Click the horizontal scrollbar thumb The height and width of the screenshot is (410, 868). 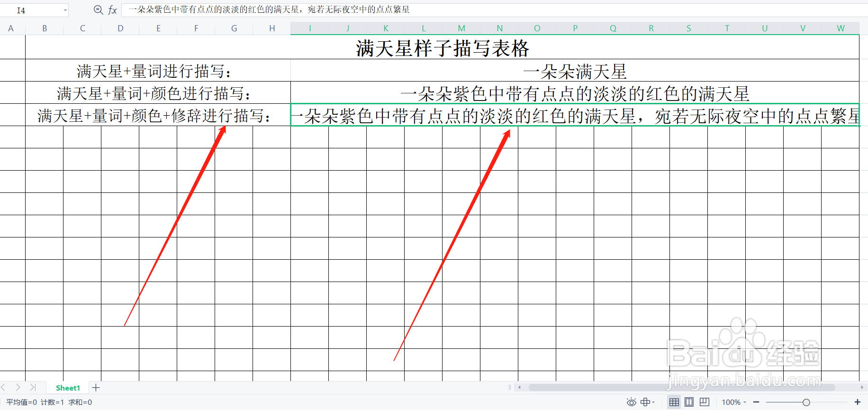681,387
